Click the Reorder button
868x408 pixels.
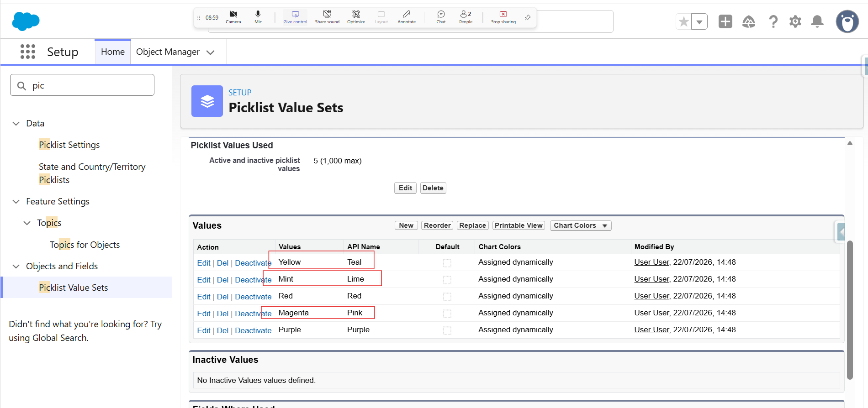pyautogui.click(x=437, y=225)
